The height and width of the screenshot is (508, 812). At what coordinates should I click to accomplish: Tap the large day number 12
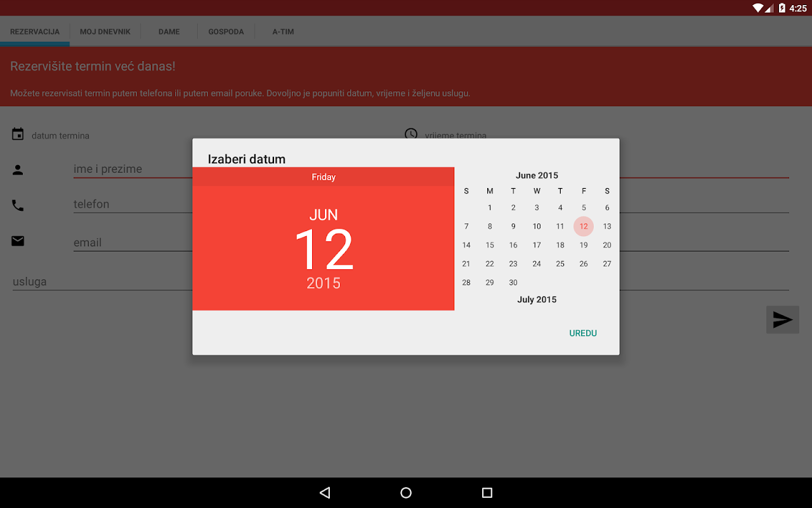point(324,250)
